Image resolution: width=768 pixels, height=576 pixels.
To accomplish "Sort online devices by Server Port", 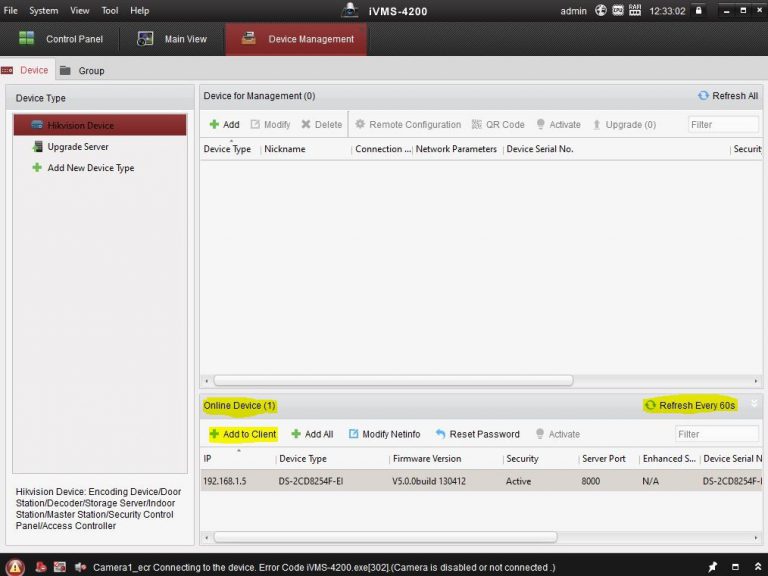I will [x=603, y=458].
